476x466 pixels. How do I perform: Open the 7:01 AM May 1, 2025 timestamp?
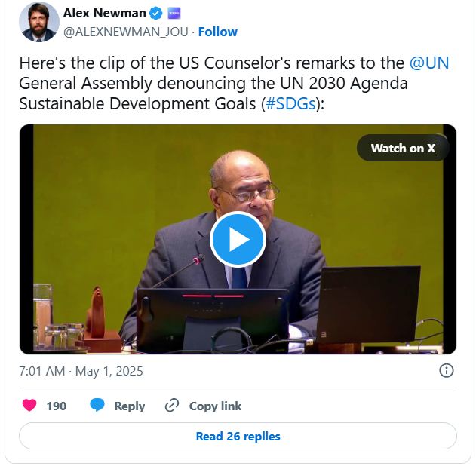point(81,371)
